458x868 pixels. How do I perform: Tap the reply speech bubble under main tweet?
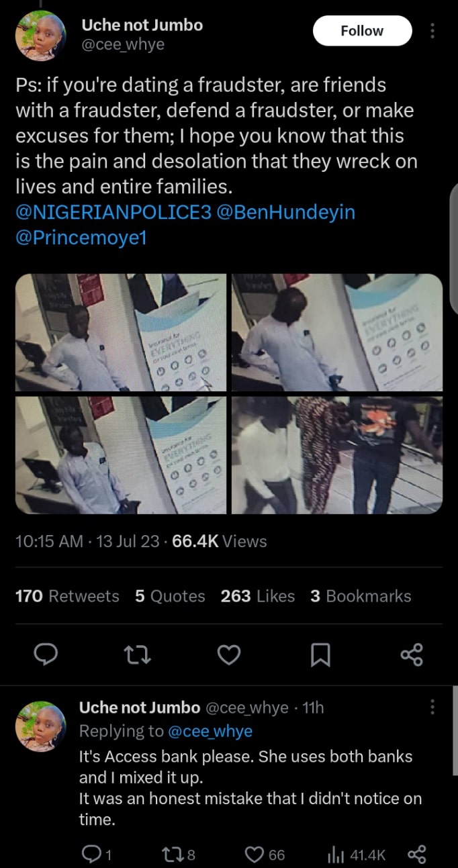click(x=46, y=655)
